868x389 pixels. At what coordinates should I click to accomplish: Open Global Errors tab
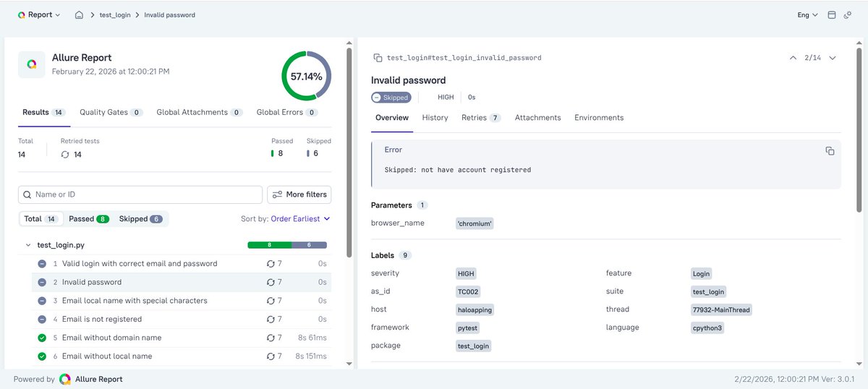(x=287, y=112)
